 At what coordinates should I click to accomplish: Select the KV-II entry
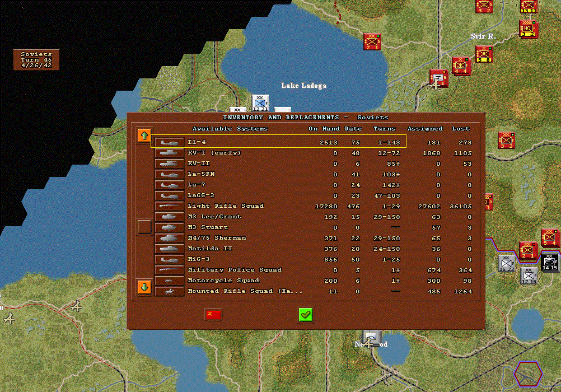(x=199, y=164)
